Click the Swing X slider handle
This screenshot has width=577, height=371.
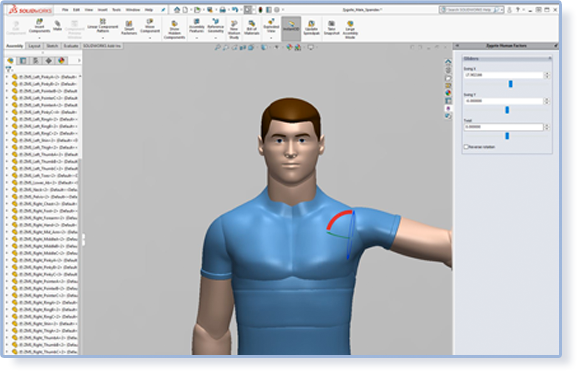point(510,84)
